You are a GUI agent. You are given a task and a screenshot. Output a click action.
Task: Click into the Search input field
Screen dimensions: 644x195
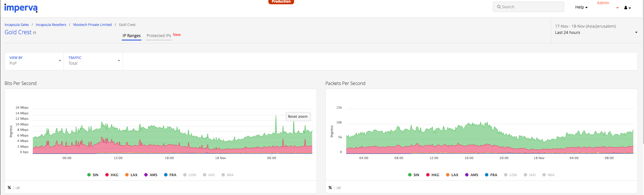click(528, 7)
